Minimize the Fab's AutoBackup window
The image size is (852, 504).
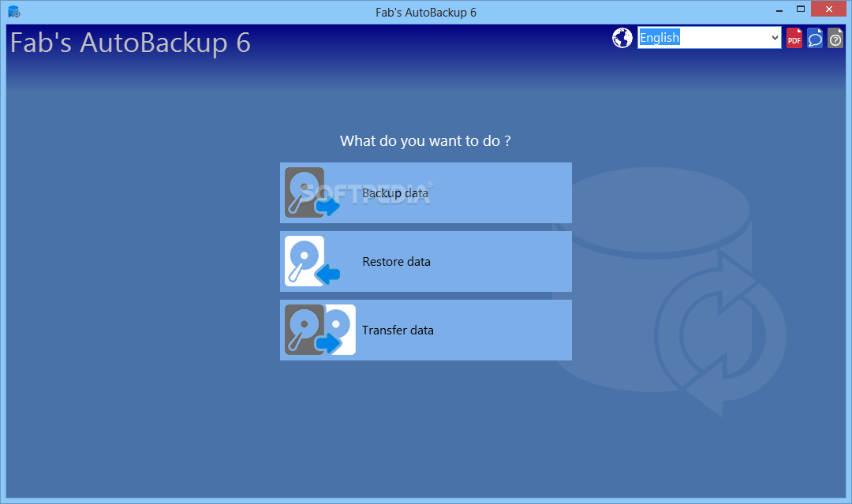click(779, 9)
